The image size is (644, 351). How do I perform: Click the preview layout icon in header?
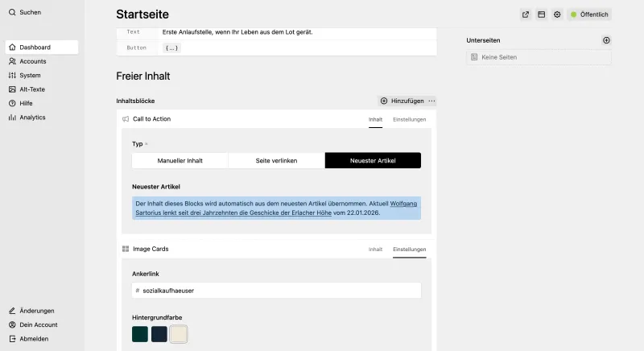pos(541,14)
